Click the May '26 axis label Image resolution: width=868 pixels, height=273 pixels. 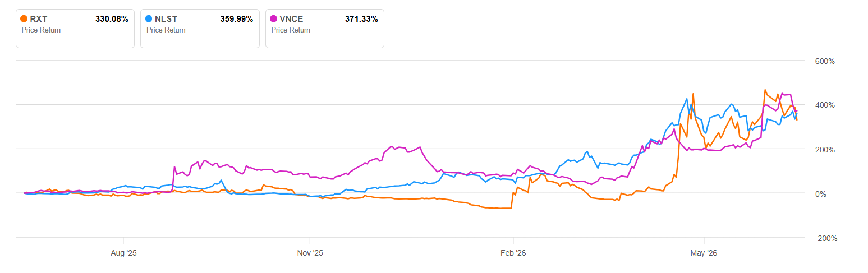(x=704, y=253)
